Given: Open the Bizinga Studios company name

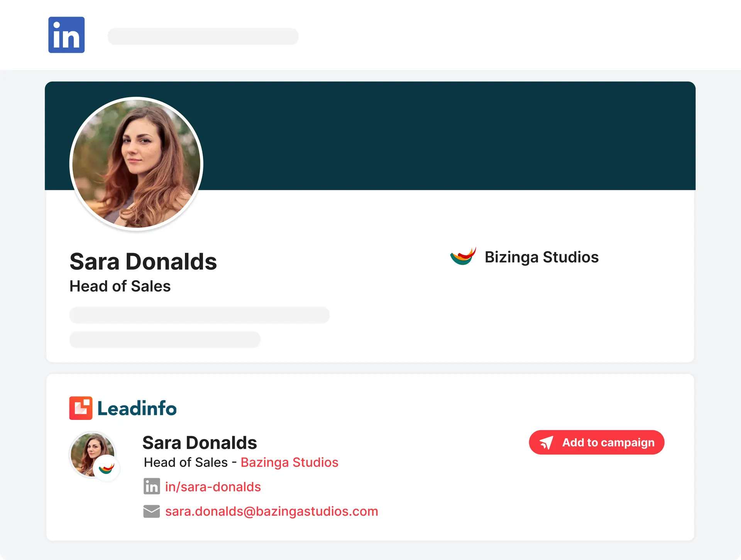Looking at the screenshot, I should point(541,257).
